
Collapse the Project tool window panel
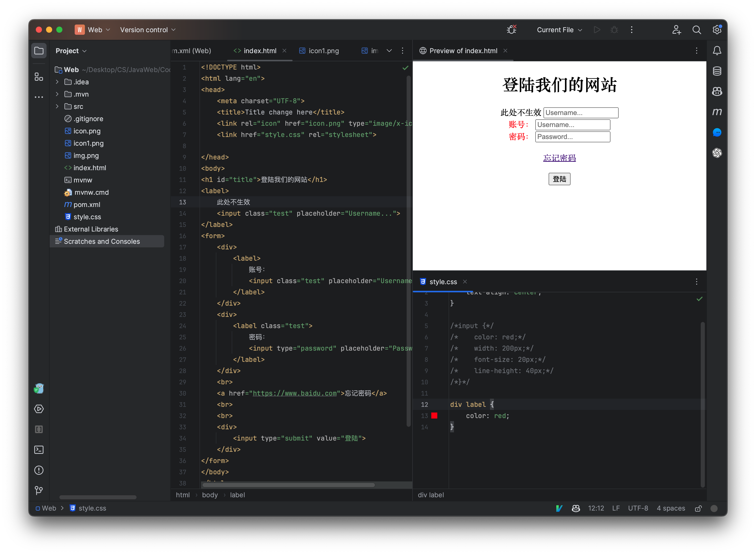pyautogui.click(x=39, y=50)
